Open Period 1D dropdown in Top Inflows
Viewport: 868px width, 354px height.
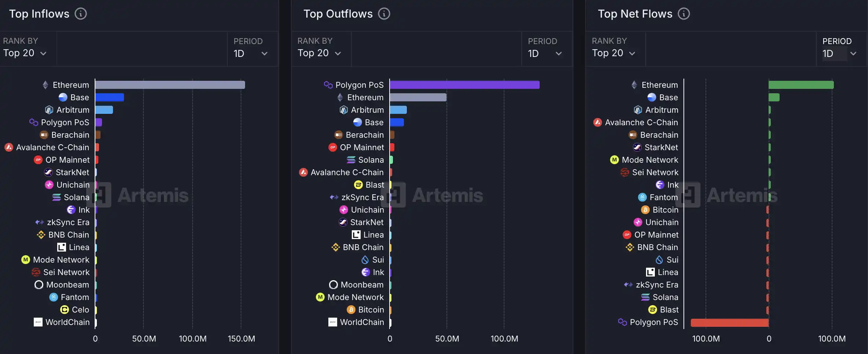click(x=251, y=54)
